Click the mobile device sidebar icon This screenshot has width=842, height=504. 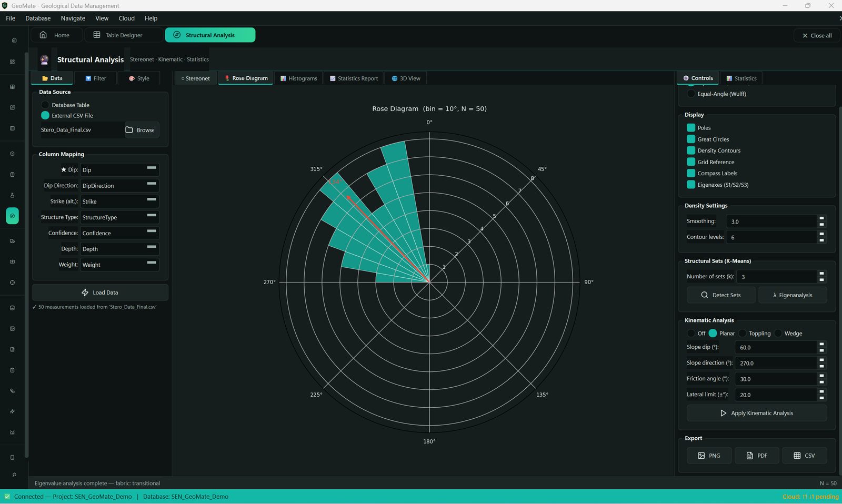click(x=12, y=457)
